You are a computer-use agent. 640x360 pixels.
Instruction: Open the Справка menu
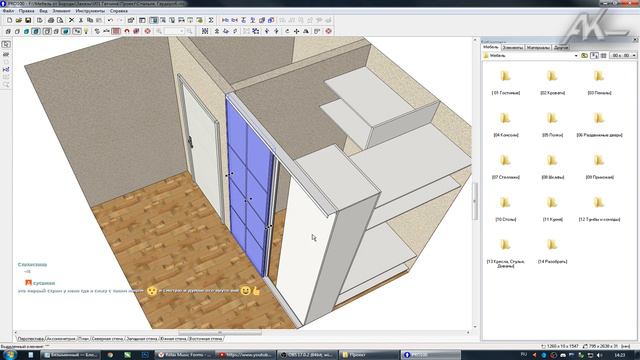(x=119, y=11)
